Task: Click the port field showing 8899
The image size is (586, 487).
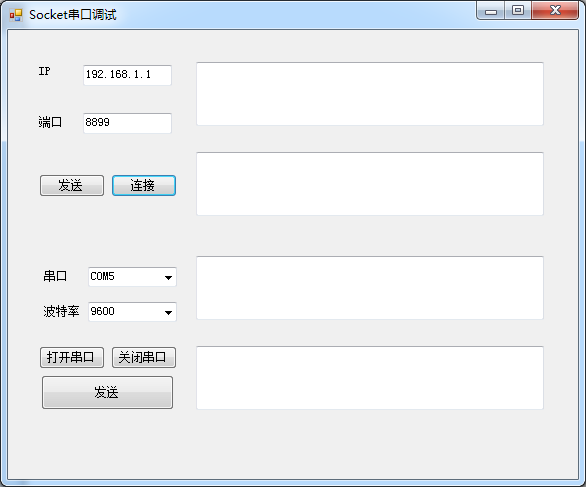Action: (x=127, y=123)
